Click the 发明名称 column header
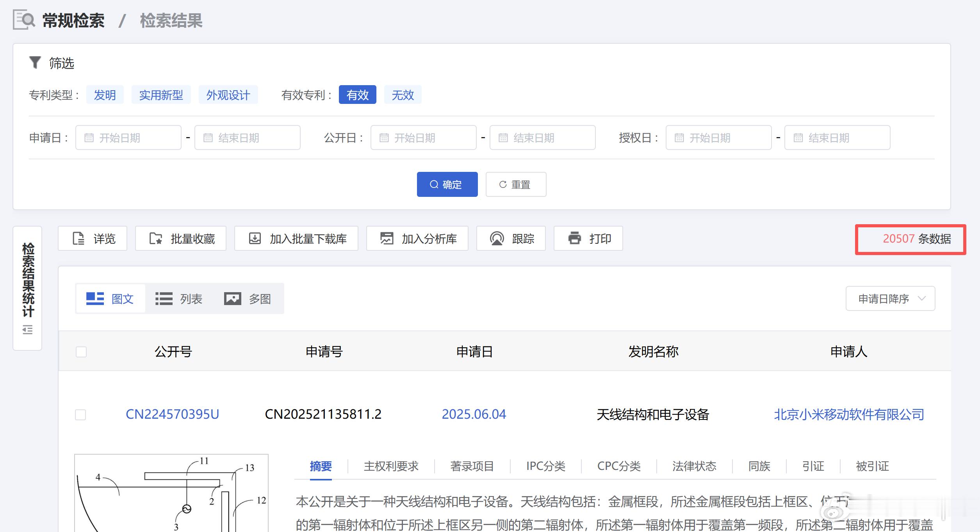 [653, 352]
